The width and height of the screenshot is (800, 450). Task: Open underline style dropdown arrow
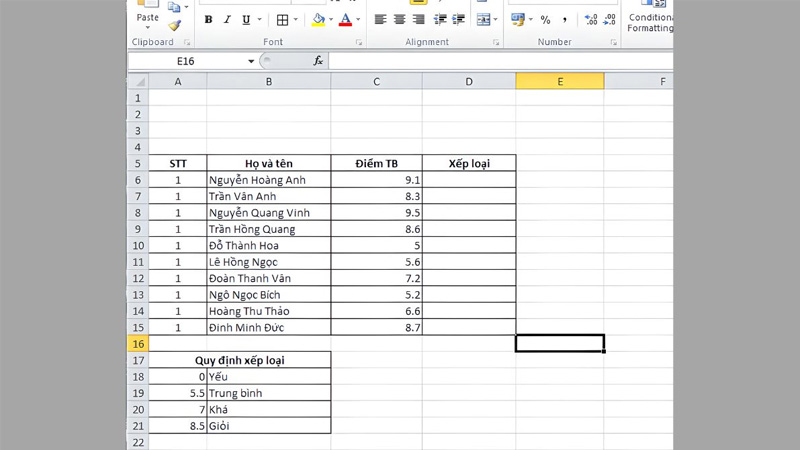259,20
